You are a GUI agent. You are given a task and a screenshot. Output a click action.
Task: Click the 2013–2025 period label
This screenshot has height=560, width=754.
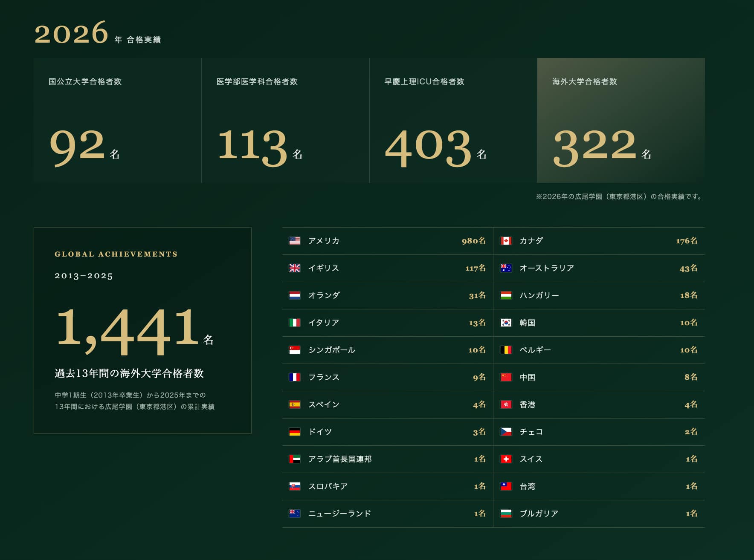tap(84, 276)
